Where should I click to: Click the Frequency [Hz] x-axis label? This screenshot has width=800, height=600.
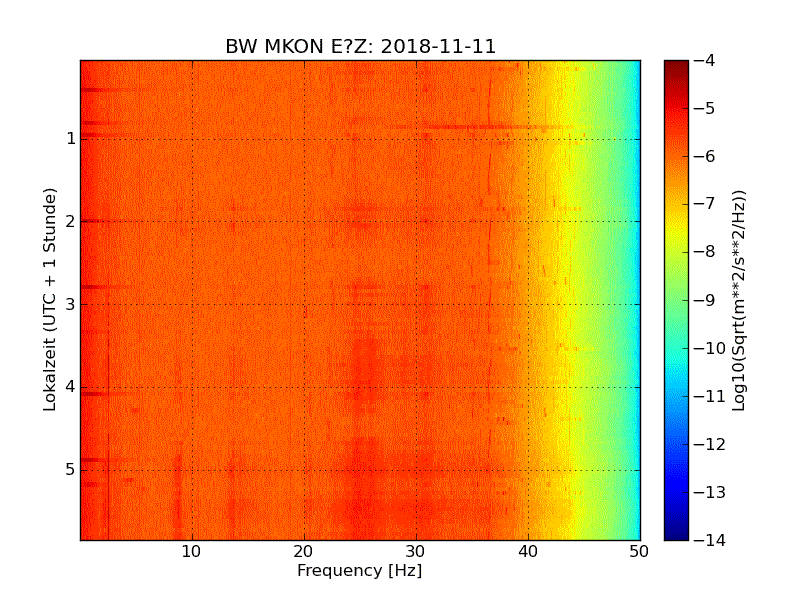pos(360,570)
